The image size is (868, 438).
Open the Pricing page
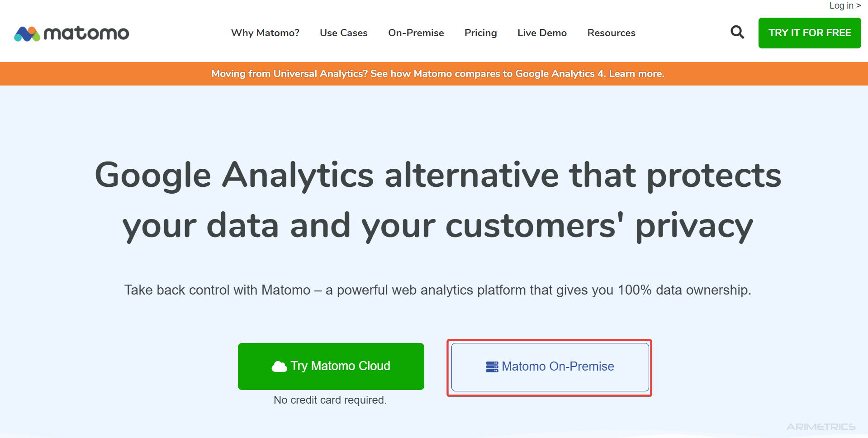click(480, 33)
